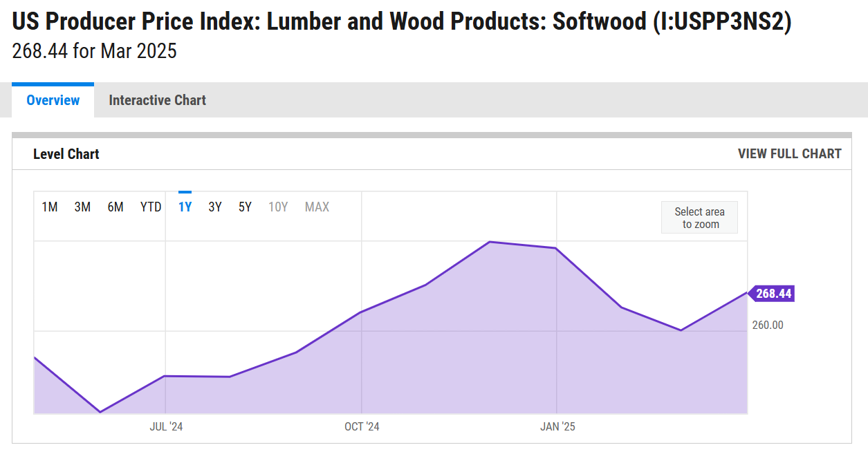Switch to the Interactive Chart tab
868x454 pixels.
(157, 100)
